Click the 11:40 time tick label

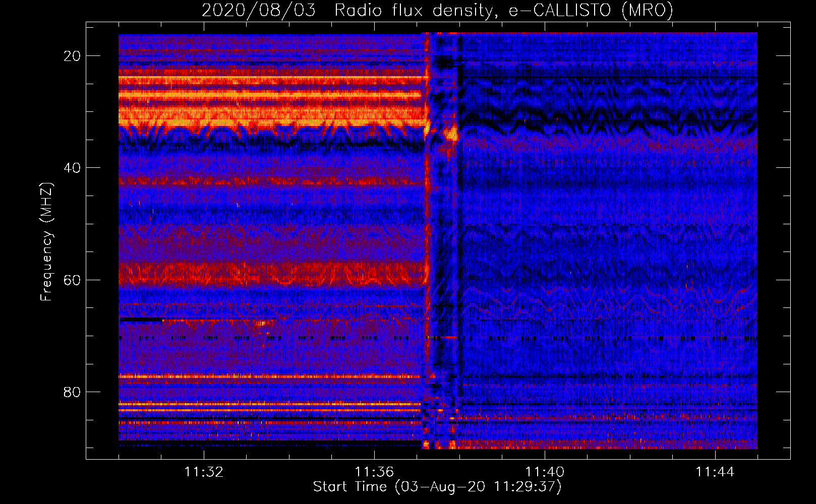[545, 472]
